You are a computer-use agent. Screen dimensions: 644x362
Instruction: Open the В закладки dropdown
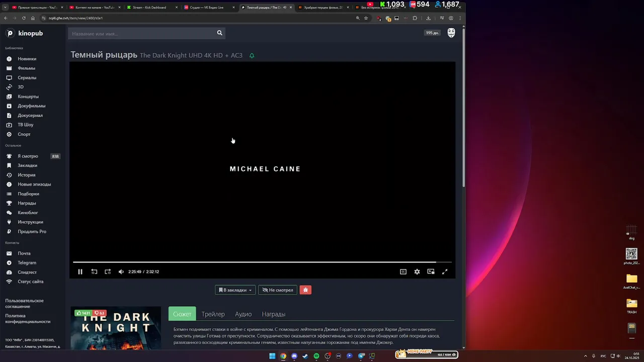235,290
